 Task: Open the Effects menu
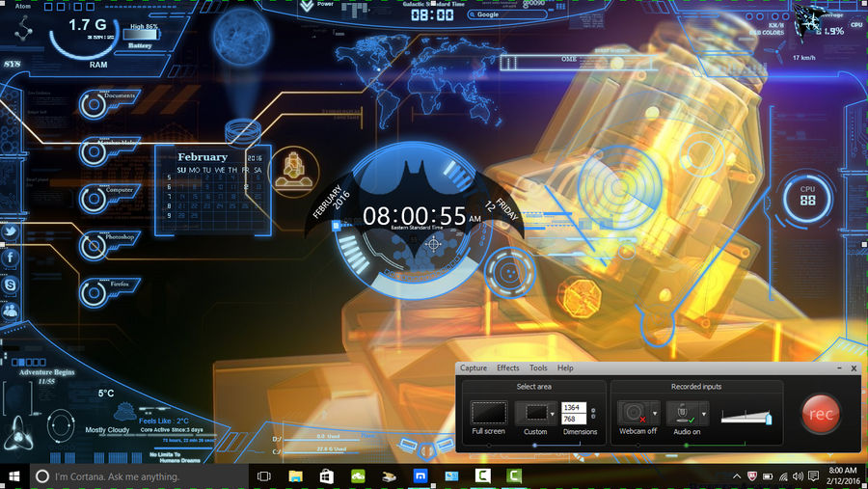click(x=507, y=367)
